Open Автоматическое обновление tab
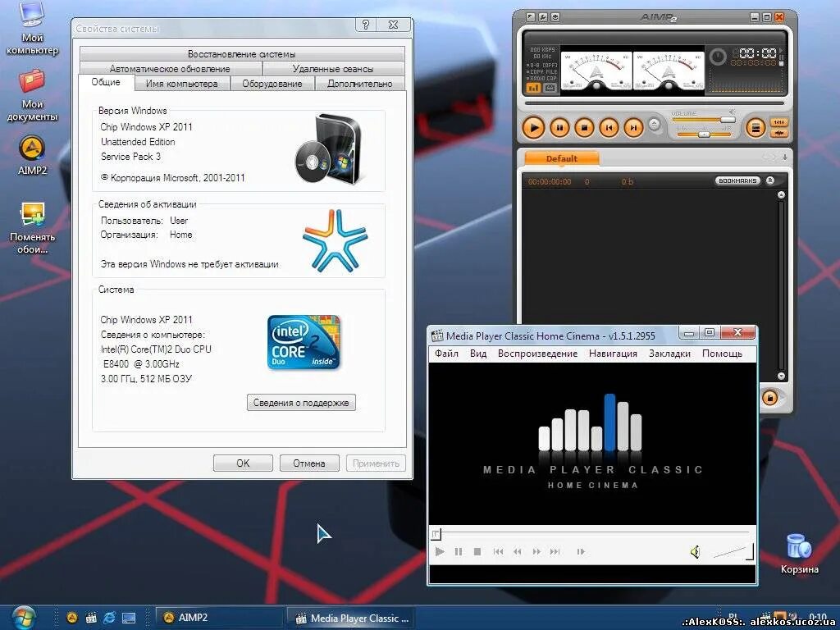Image resolution: width=840 pixels, height=630 pixels. coord(170,69)
